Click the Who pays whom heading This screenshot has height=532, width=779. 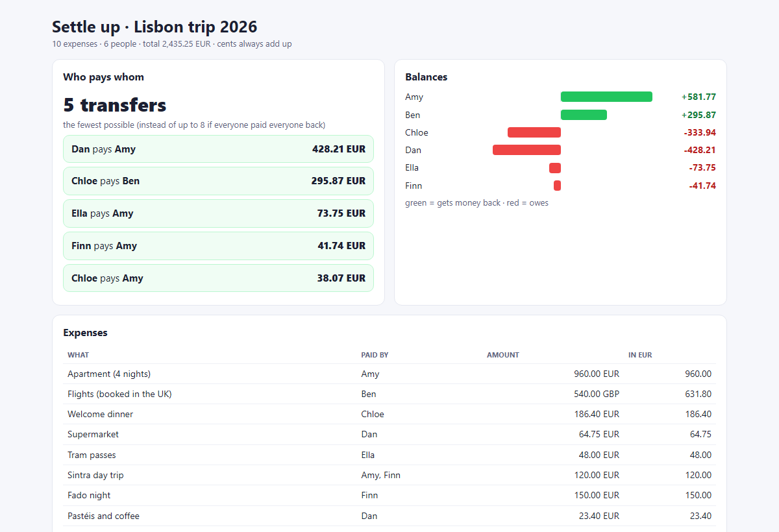[x=104, y=77]
